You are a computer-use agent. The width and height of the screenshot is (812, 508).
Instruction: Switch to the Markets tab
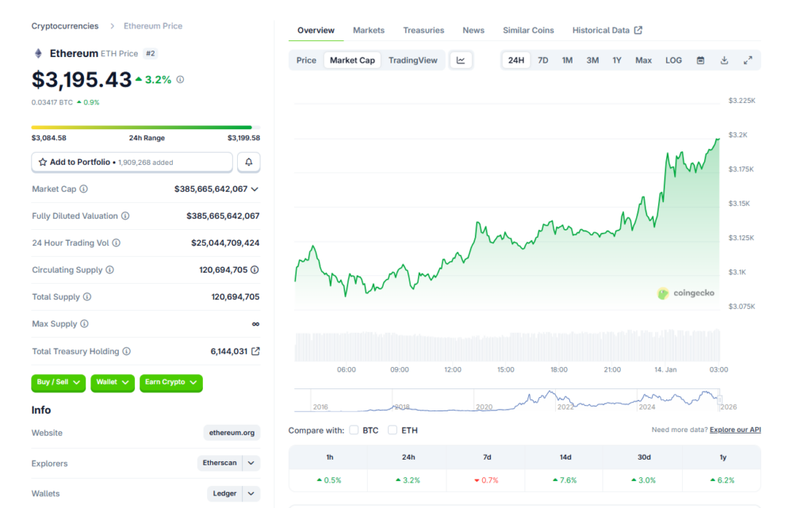(369, 30)
